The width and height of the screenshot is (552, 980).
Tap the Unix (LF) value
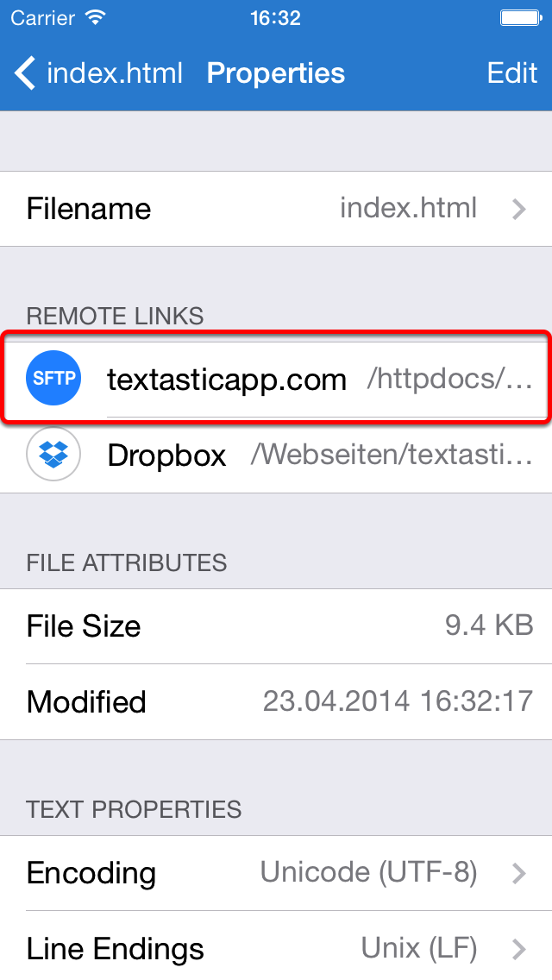[419, 949]
